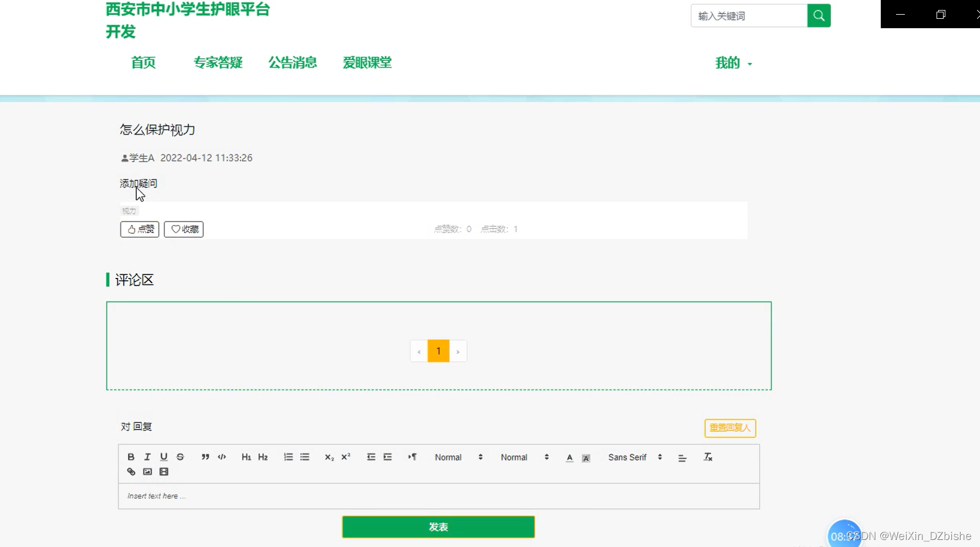Click the author name 学生A
The image size is (980, 547).
point(142,158)
